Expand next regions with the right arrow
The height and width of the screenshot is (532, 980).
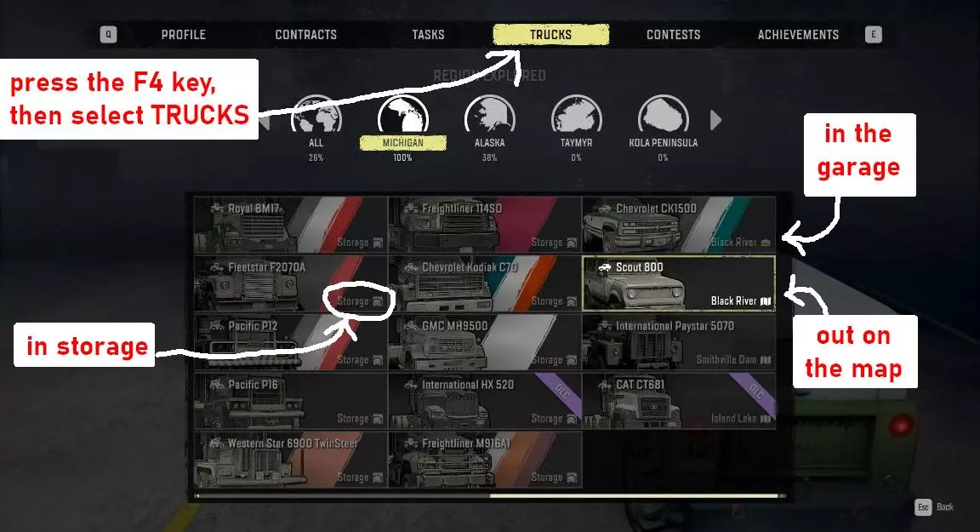(715, 120)
